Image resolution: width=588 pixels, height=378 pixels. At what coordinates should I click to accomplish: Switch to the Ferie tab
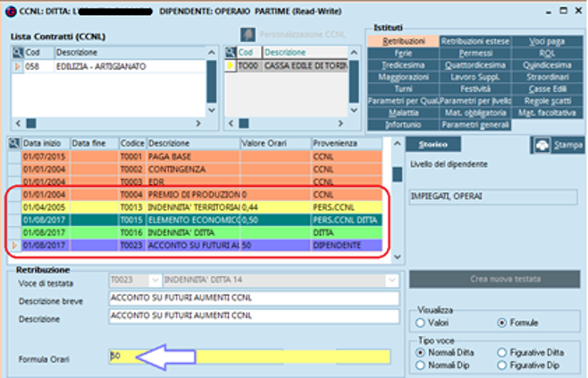point(404,54)
